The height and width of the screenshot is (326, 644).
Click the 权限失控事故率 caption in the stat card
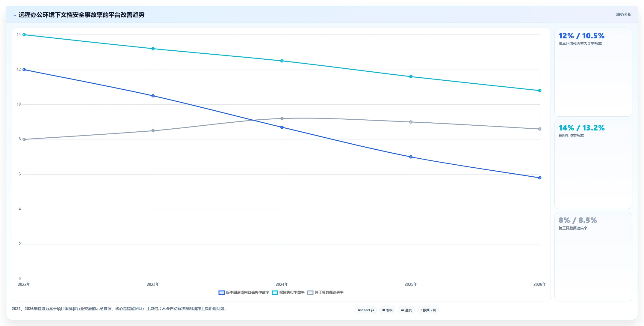click(x=571, y=136)
